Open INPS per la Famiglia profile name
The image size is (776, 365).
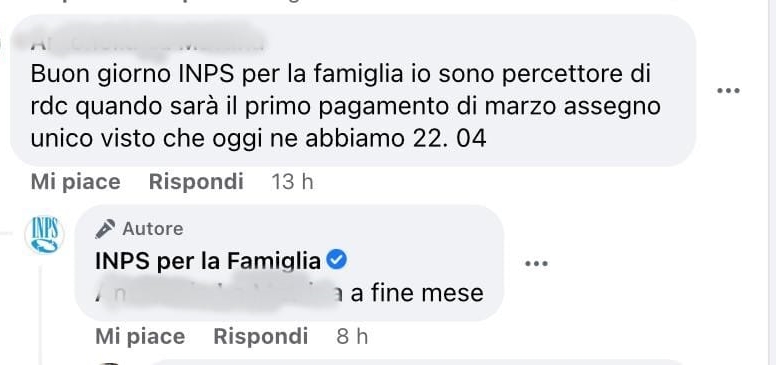pos(208,261)
